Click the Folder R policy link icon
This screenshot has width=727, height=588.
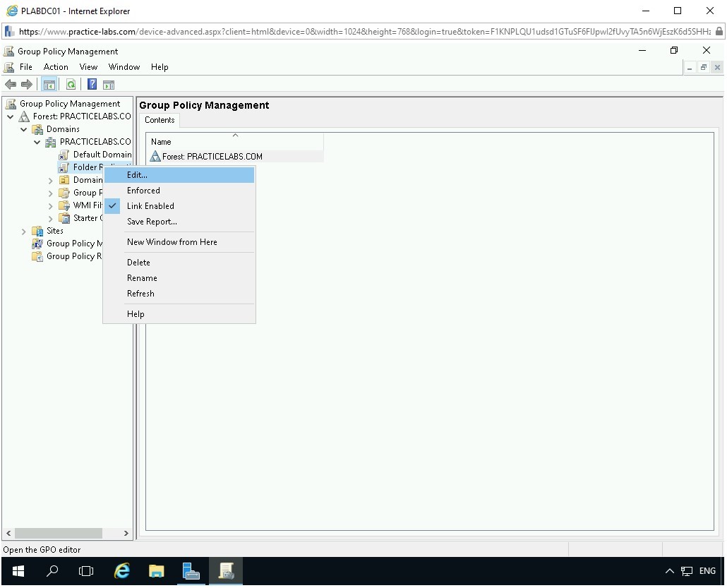64,167
